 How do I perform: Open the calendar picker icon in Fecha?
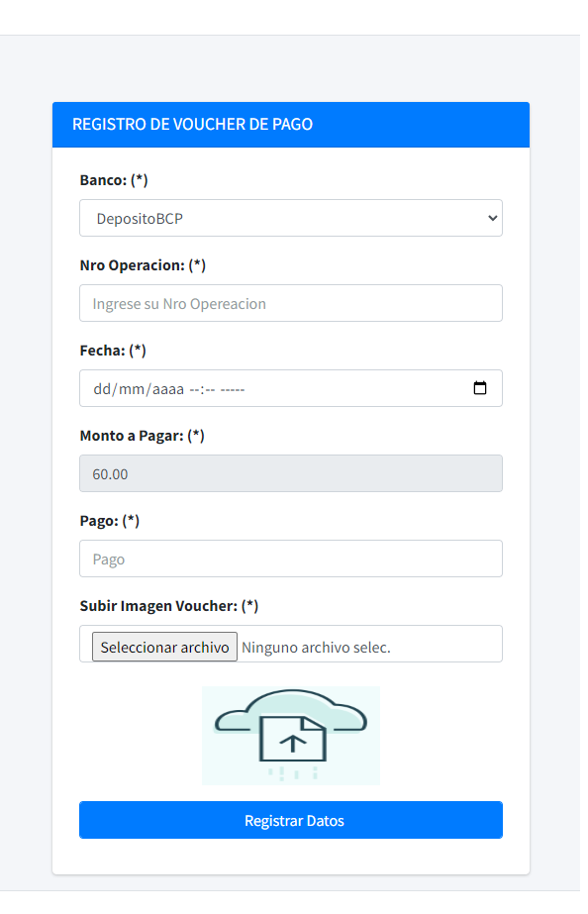pyautogui.click(x=480, y=388)
